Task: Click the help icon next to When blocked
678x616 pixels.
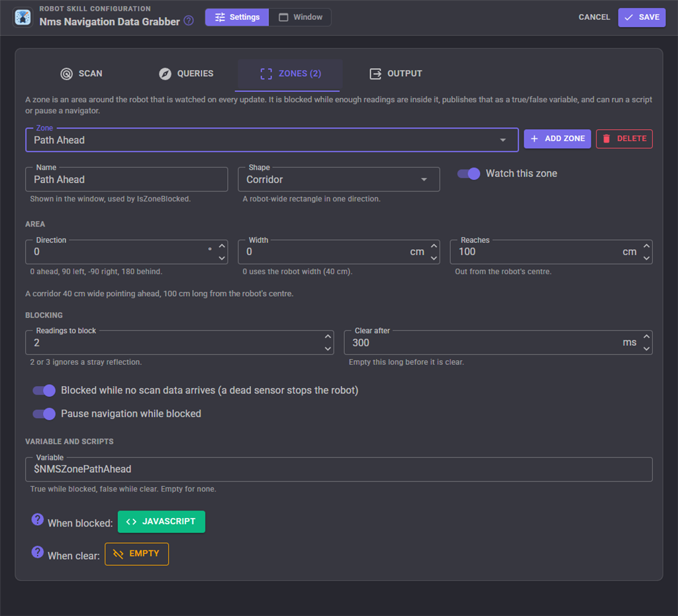Action: [x=38, y=519]
